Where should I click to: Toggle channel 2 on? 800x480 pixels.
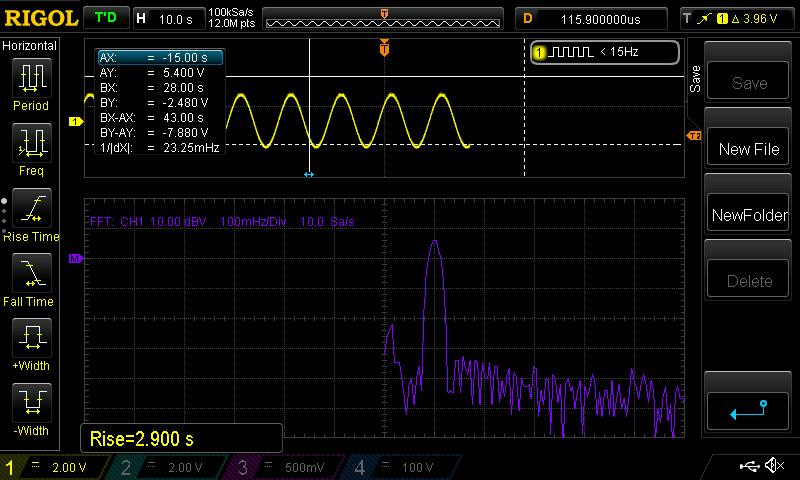point(171,467)
